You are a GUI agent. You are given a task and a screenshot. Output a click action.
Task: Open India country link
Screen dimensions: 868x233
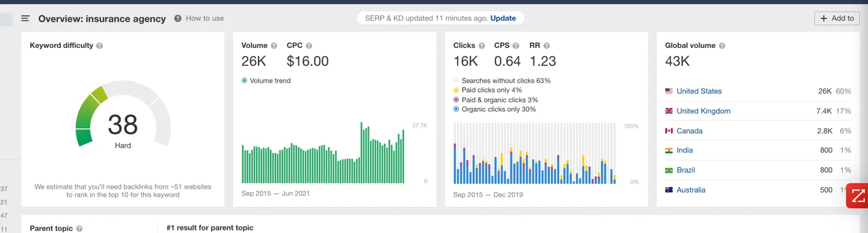coord(685,150)
